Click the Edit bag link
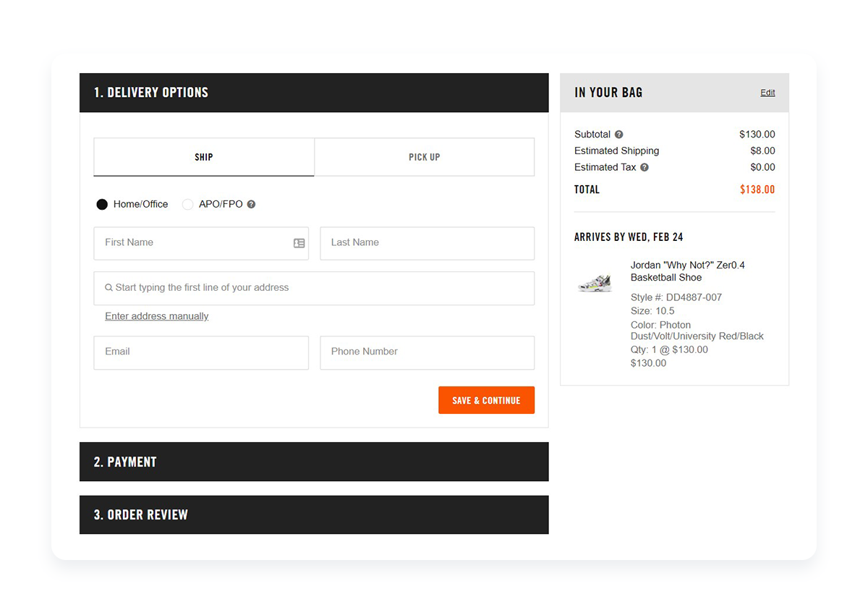Viewport: 868px width, 615px height. coord(767,93)
